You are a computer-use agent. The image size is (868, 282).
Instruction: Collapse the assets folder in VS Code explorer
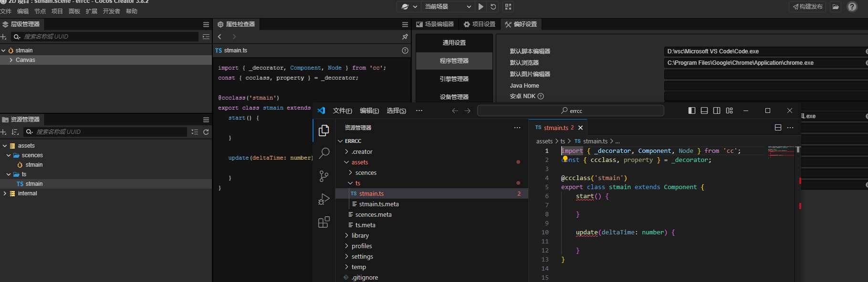[x=346, y=162]
